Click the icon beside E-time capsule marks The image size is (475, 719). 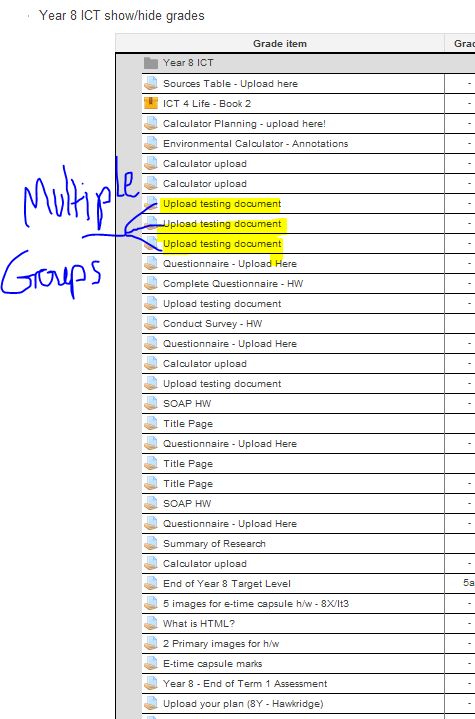click(x=150, y=663)
